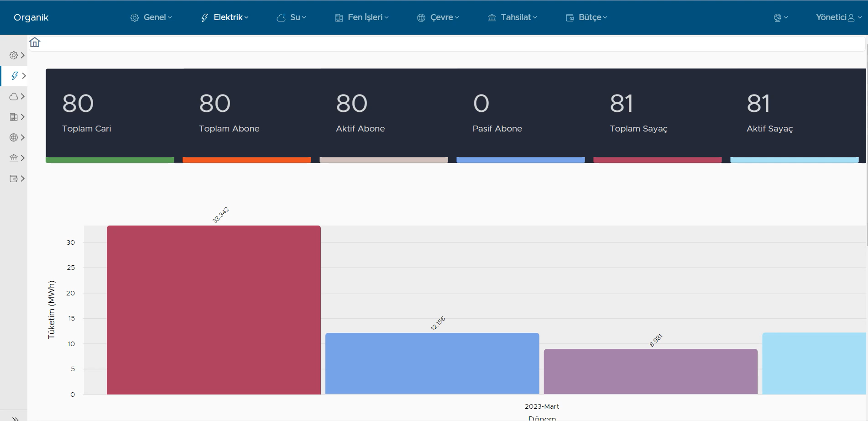868x421 pixels.
Task: Click the wallet icon in sidebar
Action: coord(14,179)
